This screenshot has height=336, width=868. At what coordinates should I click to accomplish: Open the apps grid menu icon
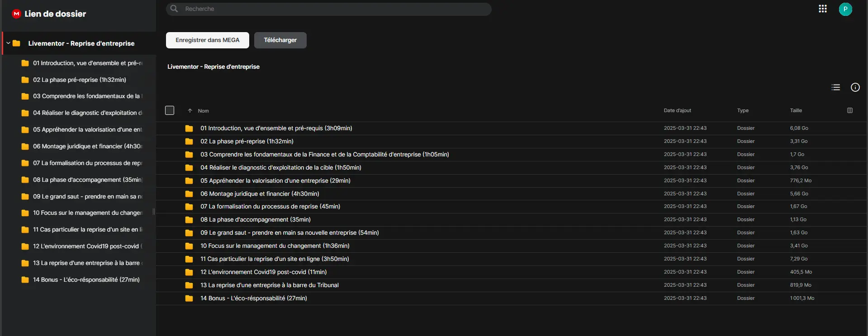point(823,9)
